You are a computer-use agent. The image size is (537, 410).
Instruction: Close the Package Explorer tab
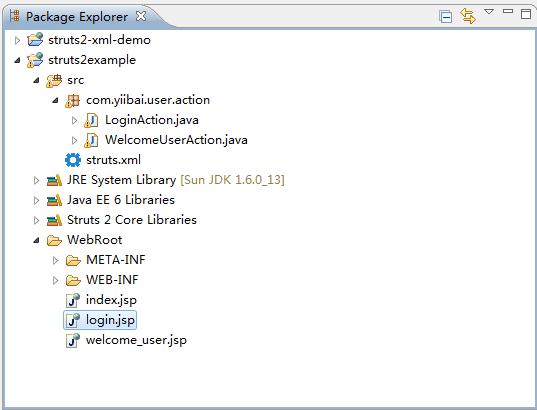(x=141, y=16)
